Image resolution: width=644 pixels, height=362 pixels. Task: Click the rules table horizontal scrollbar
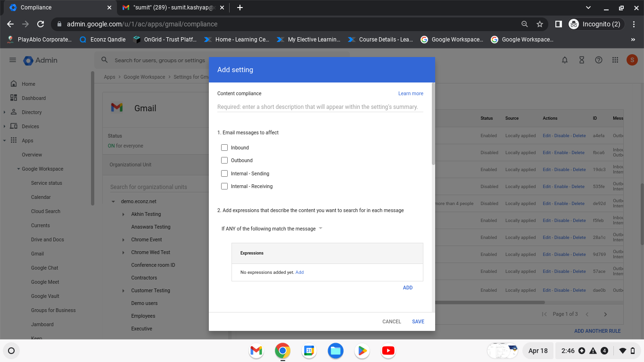coord(490,302)
